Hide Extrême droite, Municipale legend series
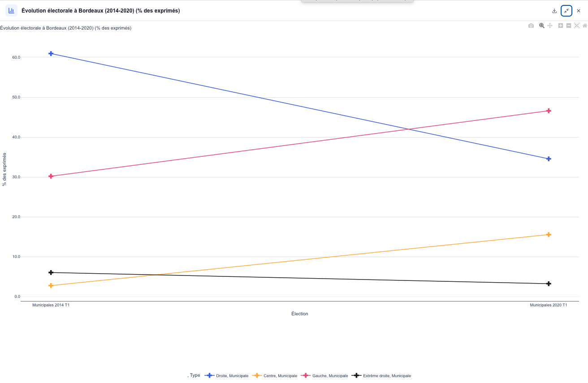 [x=381, y=375]
